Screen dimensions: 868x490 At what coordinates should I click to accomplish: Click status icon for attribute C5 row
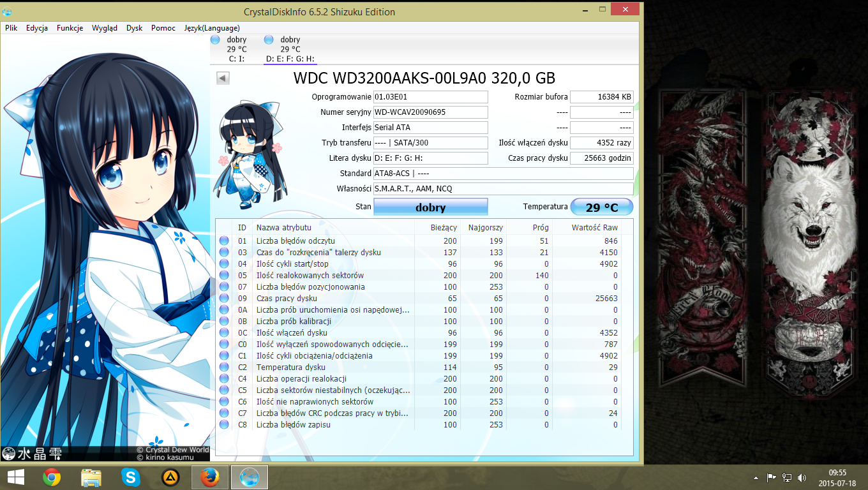[224, 390]
